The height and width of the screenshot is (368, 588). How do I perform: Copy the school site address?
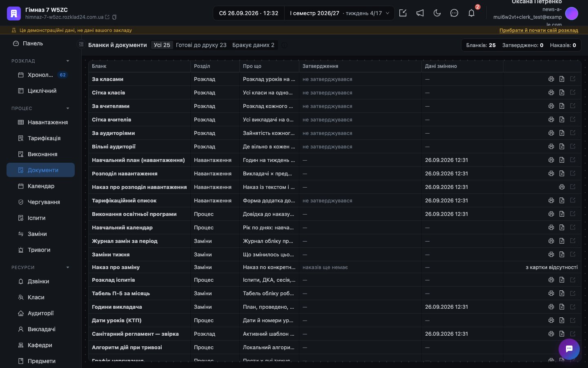(114, 17)
